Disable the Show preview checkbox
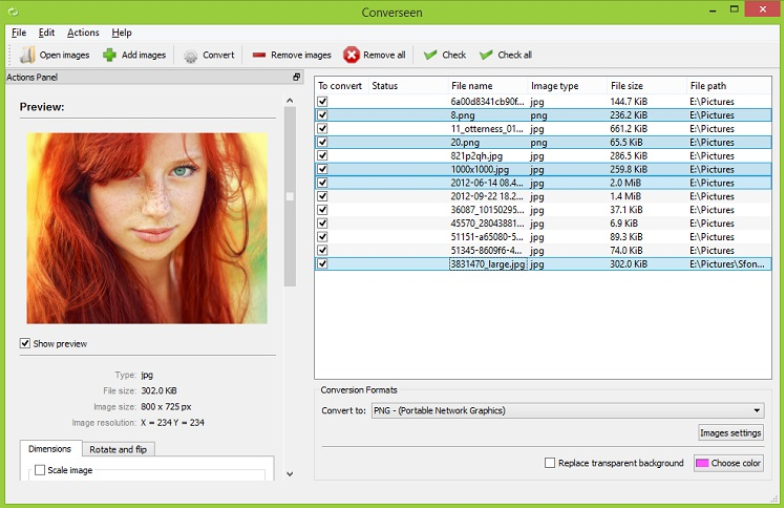784x508 pixels. [25, 344]
